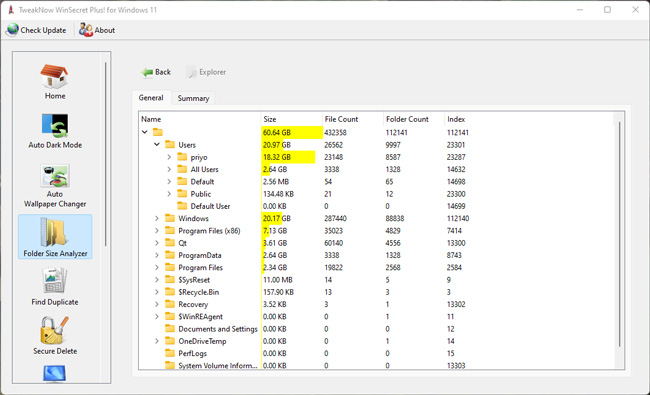This screenshot has height=395, width=650.
Task: Click the priyo folder icon
Action: pyautogui.click(x=182, y=157)
